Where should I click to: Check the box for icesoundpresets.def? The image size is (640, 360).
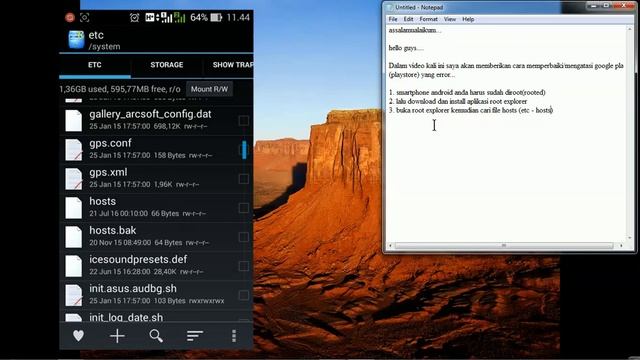tap(244, 266)
